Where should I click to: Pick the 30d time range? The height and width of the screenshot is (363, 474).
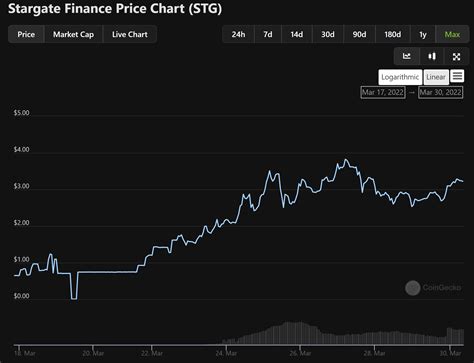coord(328,34)
